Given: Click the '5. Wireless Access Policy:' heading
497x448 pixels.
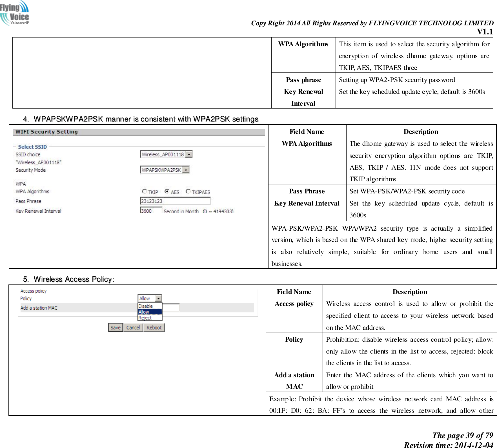Looking at the screenshot, I should pyautogui.click(x=68, y=279).
